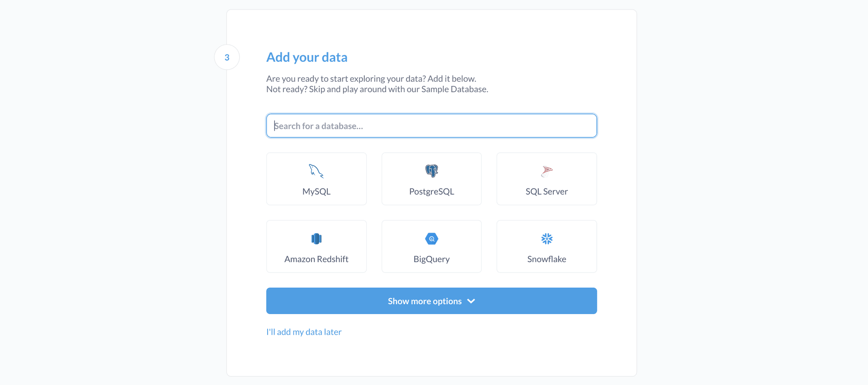Expand Show more options

coord(425,301)
